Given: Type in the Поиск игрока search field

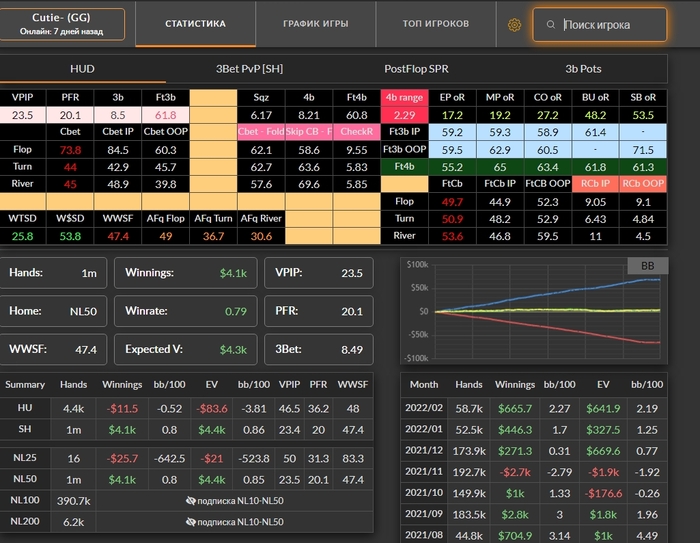Looking at the screenshot, I should coord(610,24).
